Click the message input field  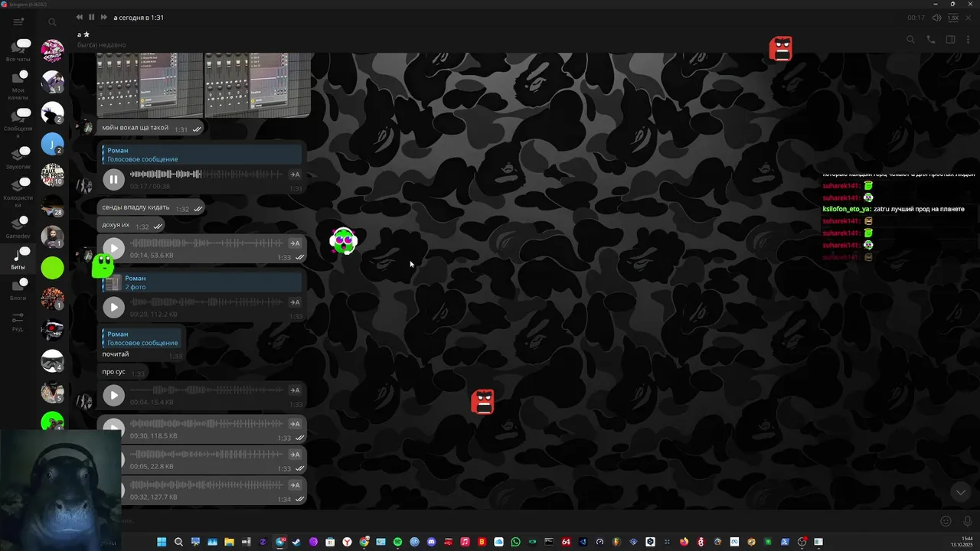coord(528,521)
